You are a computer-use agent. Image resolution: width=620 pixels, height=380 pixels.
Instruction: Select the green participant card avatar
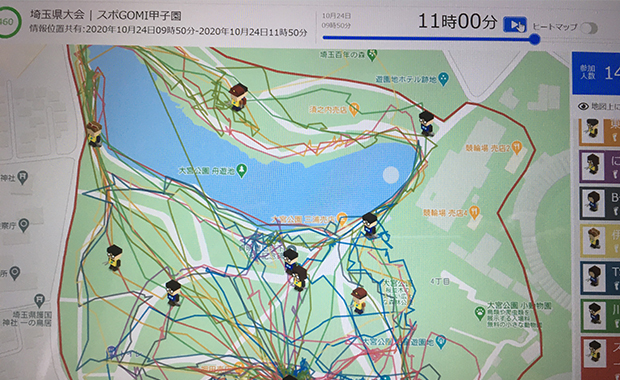point(594,315)
